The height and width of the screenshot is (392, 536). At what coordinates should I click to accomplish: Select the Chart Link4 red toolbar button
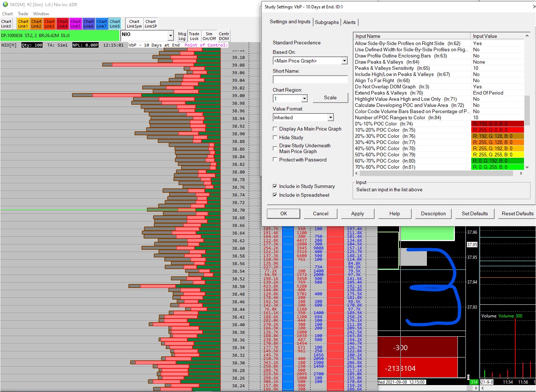[x=63, y=24]
